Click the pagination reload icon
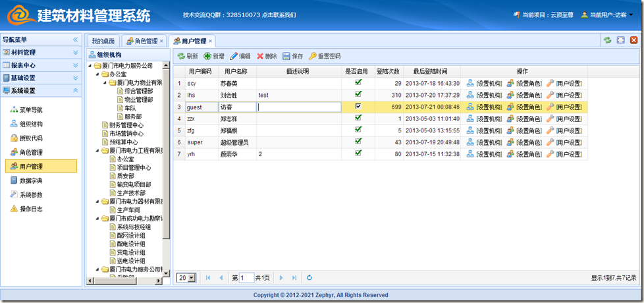Screen dimensions: 644x303 coord(309,278)
